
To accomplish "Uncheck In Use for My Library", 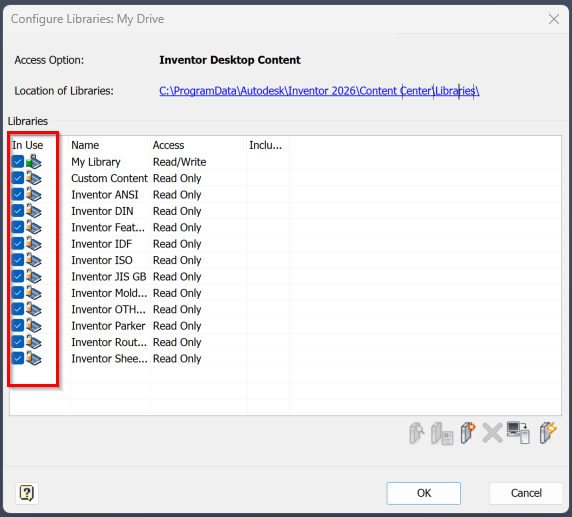I will coord(18,162).
